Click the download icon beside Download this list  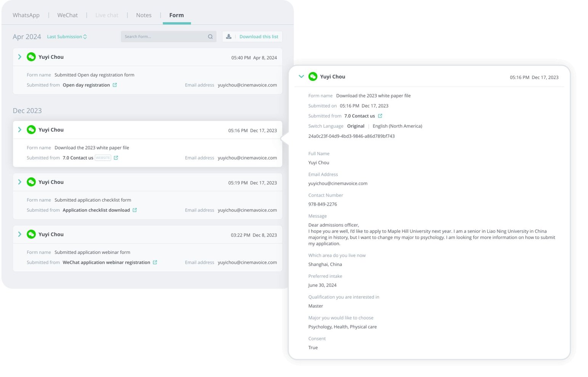pos(228,36)
